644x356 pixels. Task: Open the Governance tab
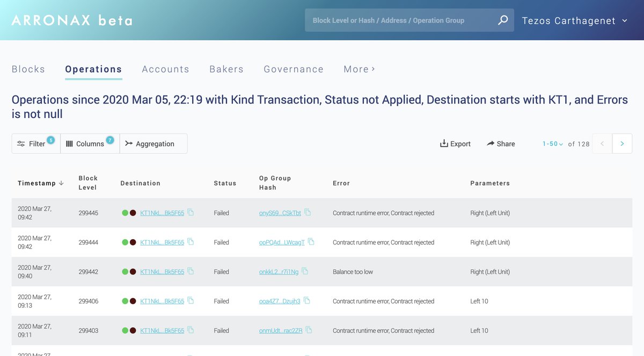click(294, 69)
